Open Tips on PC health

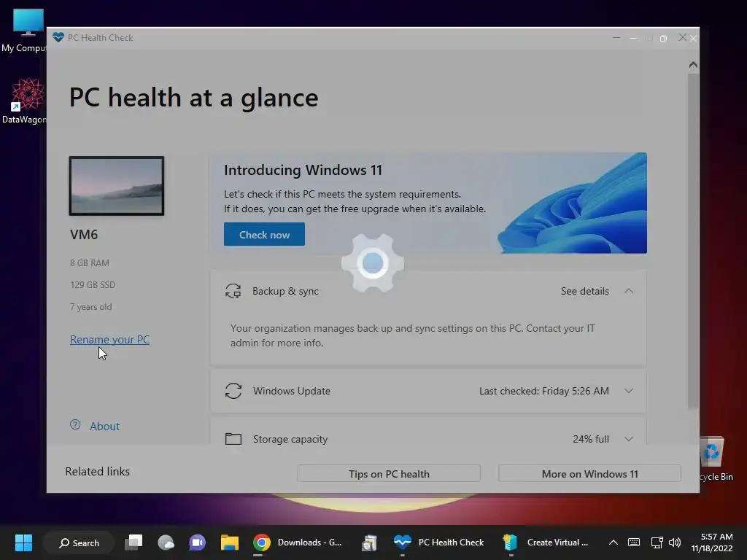click(389, 474)
